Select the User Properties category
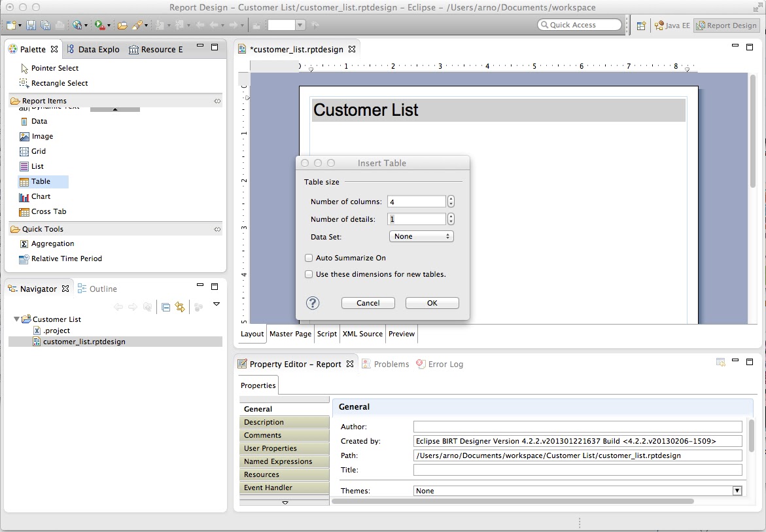This screenshot has width=766, height=532. (x=285, y=448)
